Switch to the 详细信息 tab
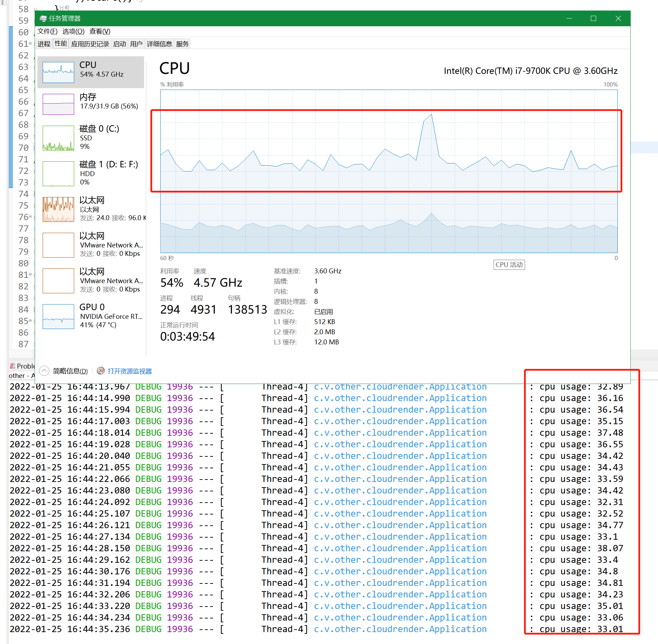Image resolution: width=658 pixels, height=644 pixels. coord(159,43)
